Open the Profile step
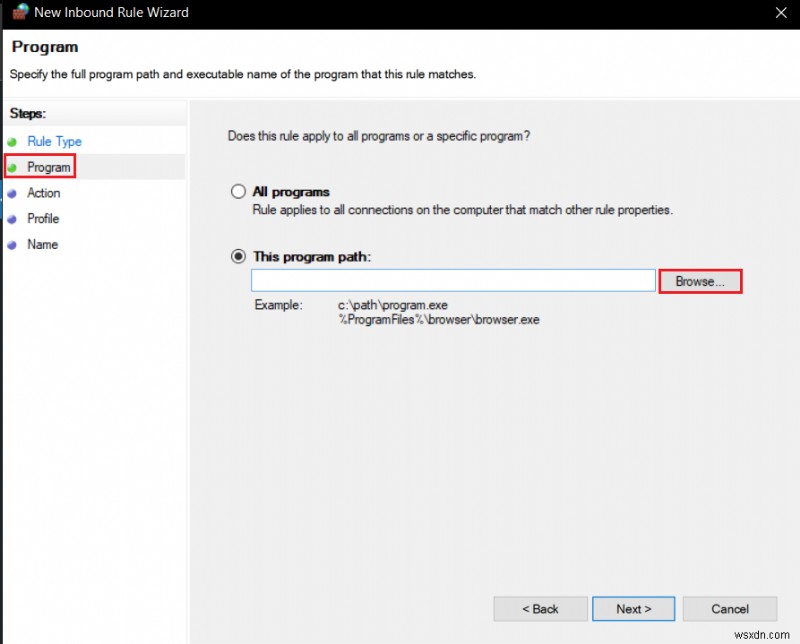Screen dimensions: 800x644 coord(44,218)
